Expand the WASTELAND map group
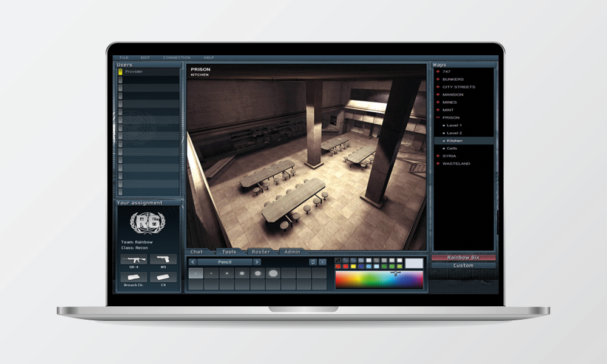The image size is (607, 364). (x=438, y=164)
